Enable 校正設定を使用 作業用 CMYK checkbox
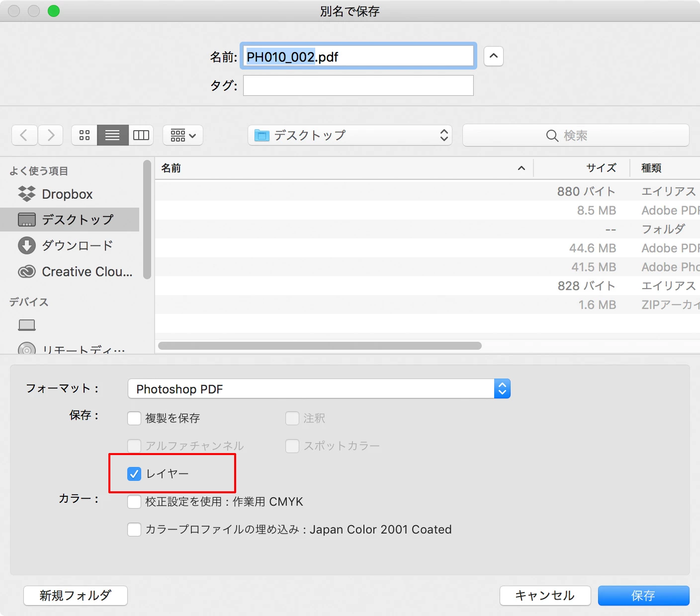 [134, 502]
